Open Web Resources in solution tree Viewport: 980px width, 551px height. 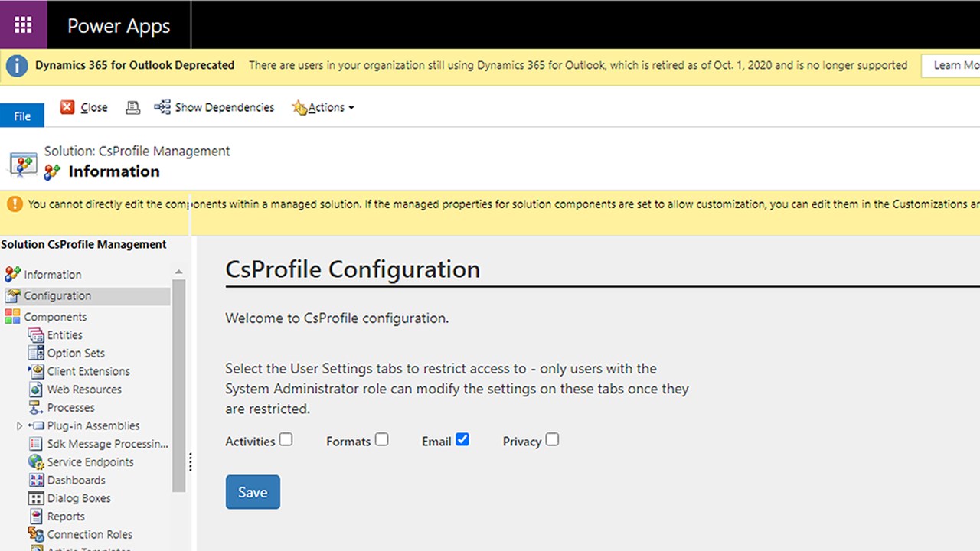pyautogui.click(x=84, y=390)
